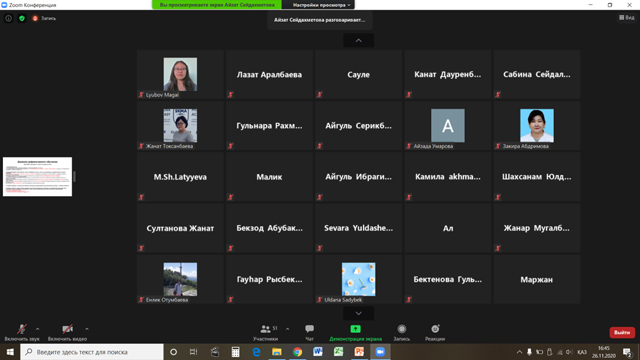Open Excel from the taskbar
The height and width of the screenshot is (360, 640).
[x=338, y=352]
